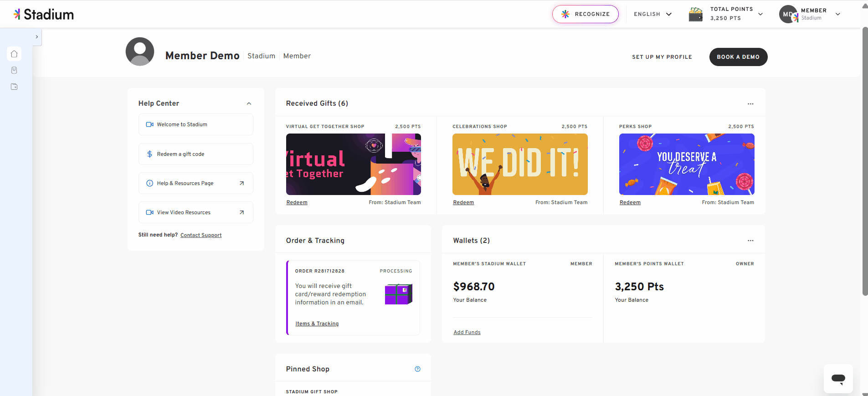Click Set Up My Profile
868x396 pixels.
tap(662, 57)
